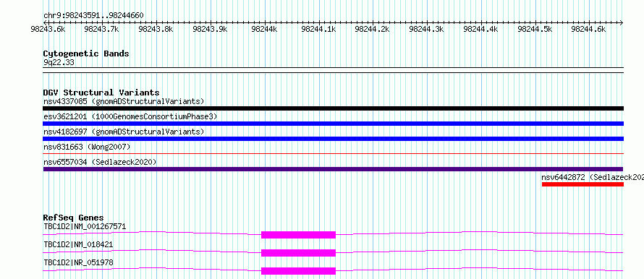Click the chr9:98243591..98244660 coordinate label

point(93,16)
